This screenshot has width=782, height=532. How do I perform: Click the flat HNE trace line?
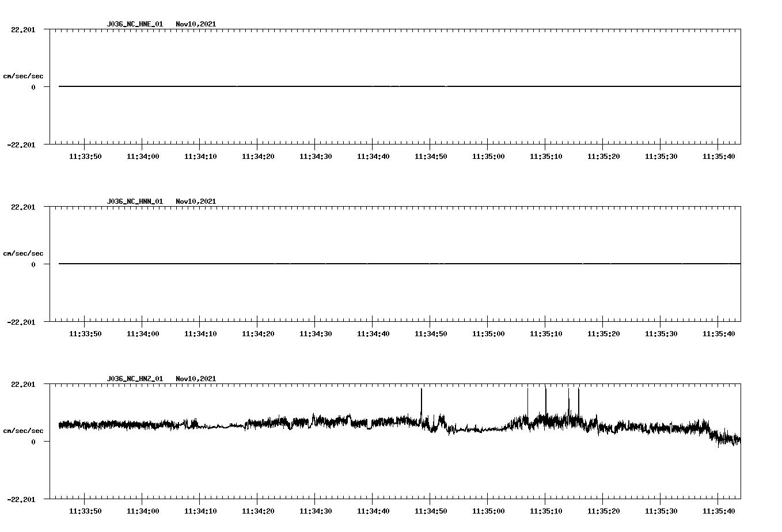coord(400,86)
